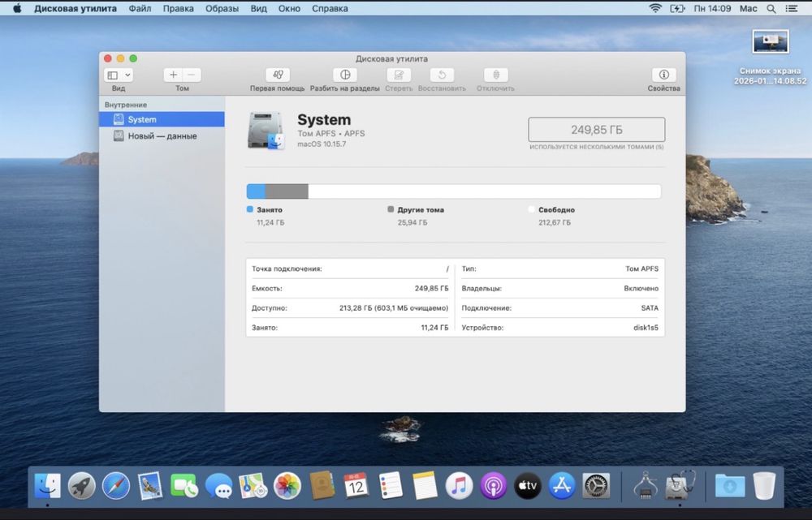Open Notes from the Dock
Screen dimensions: 812x520
[425, 486]
